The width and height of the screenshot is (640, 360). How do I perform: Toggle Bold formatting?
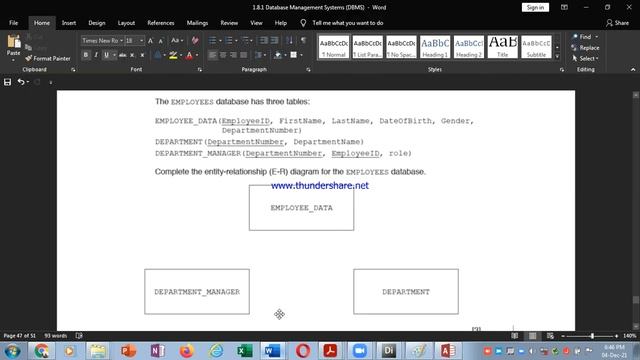click(86, 55)
